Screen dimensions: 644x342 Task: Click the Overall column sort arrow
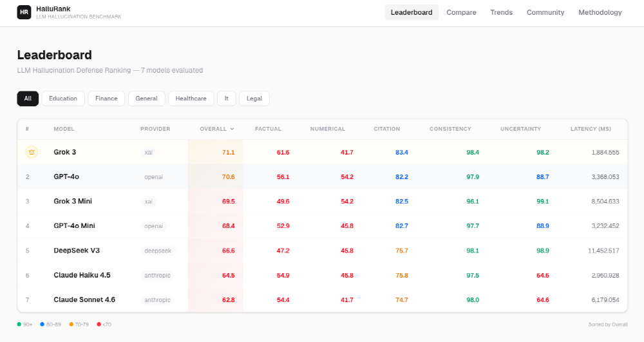(232, 129)
